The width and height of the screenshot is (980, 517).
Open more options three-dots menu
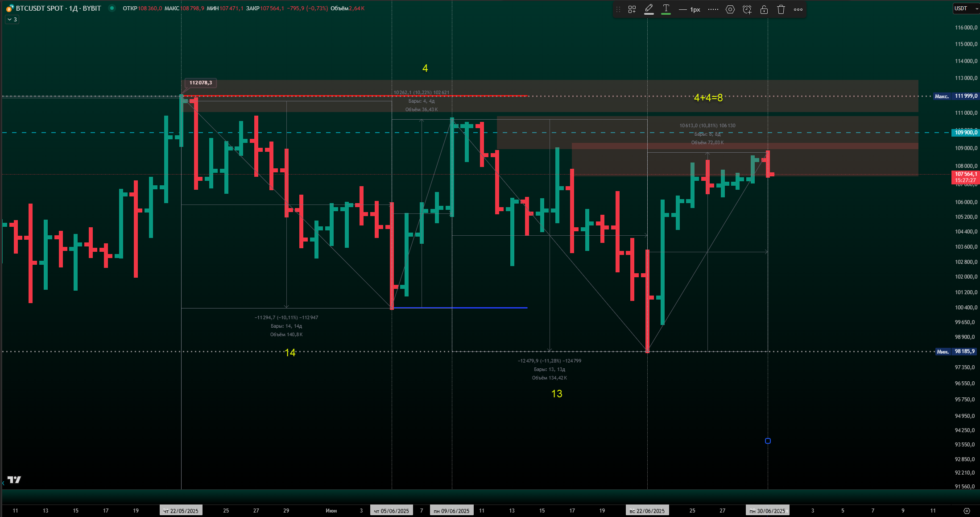tap(798, 9)
